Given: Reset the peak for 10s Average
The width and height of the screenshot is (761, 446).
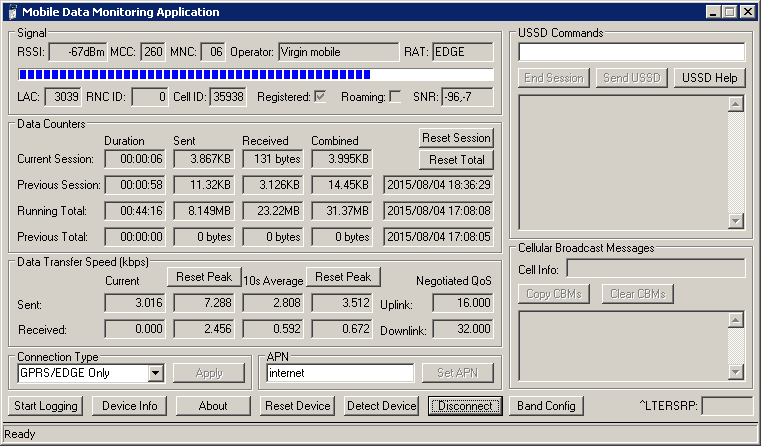Looking at the screenshot, I should click(x=343, y=277).
